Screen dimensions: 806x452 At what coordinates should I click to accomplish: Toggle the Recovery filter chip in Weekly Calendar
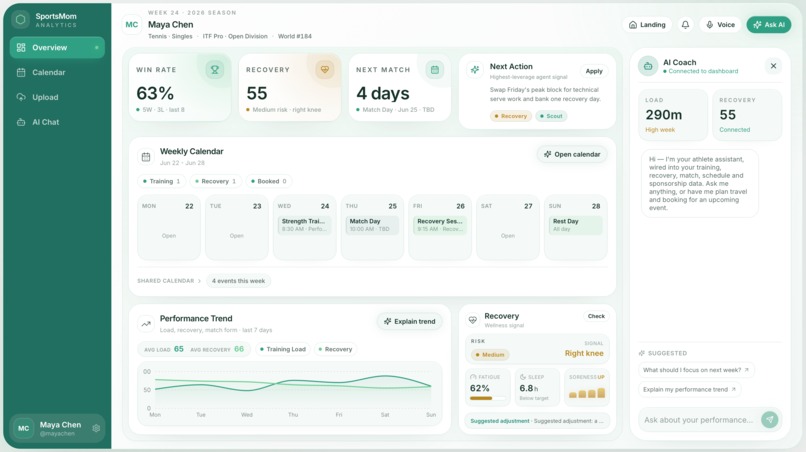(x=215, y=181)
